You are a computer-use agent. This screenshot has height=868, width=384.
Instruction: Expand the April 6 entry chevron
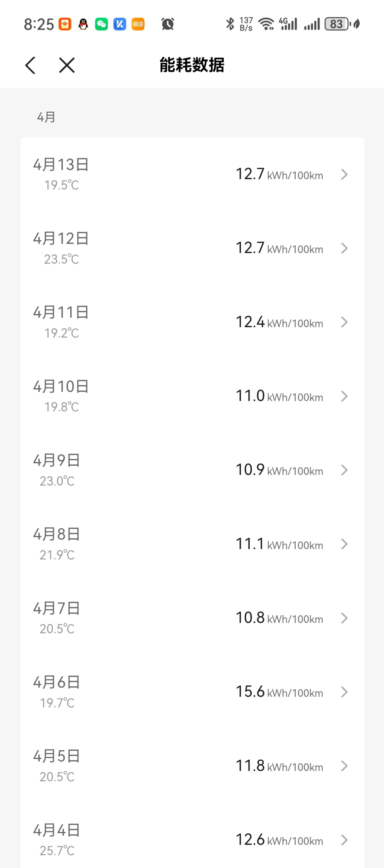[344, 692]
